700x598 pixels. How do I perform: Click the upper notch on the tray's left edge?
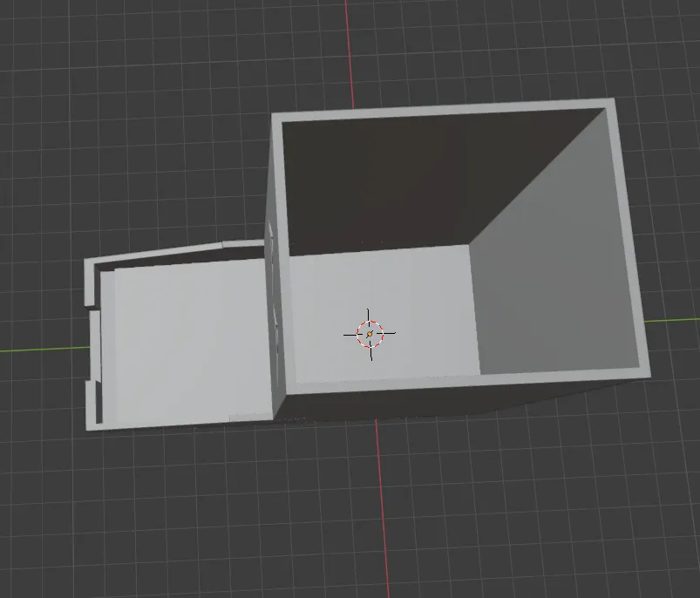pos(91,308)
